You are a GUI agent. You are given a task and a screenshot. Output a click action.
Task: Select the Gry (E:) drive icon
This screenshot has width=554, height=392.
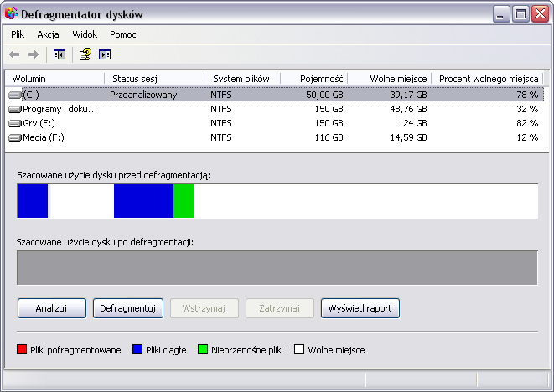(15, 124)
